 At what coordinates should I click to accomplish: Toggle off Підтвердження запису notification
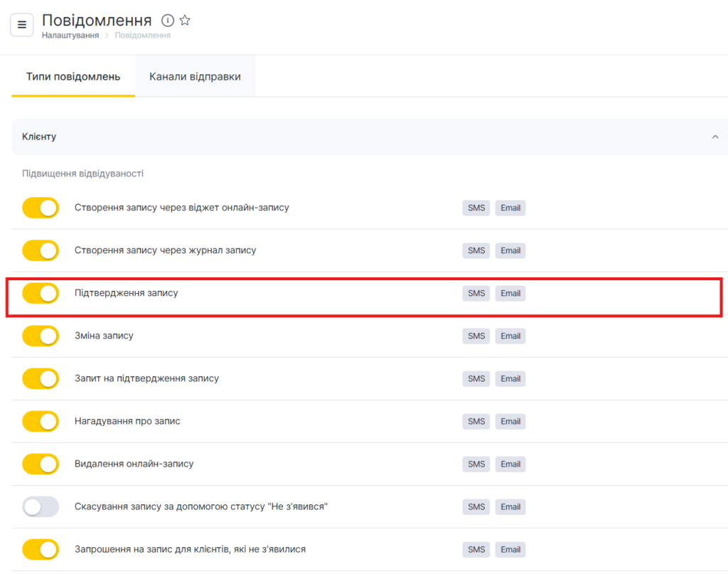(x=41, y=293)
